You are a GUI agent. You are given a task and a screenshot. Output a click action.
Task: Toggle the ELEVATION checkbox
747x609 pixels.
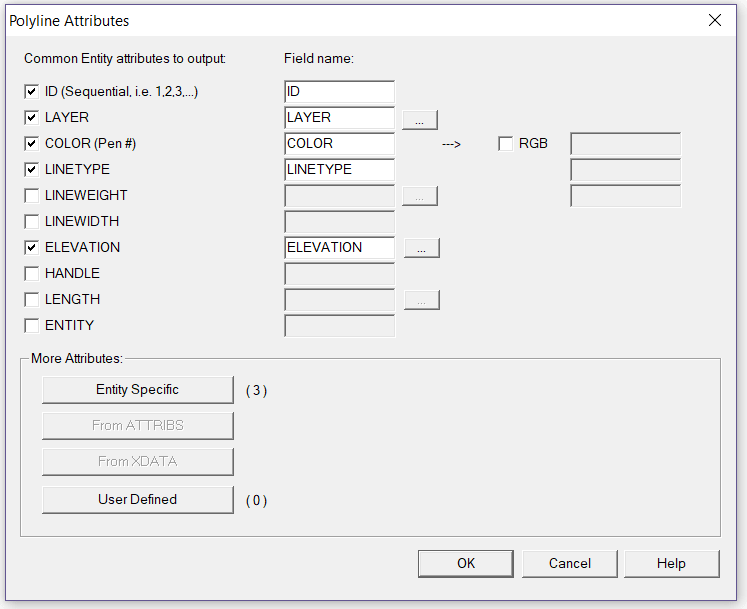(31, 247)
